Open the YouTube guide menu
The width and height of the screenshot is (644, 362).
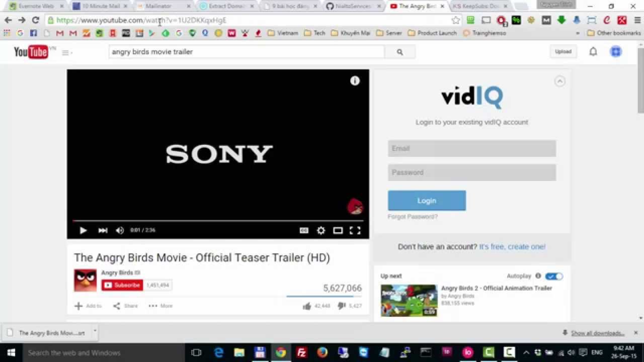tap(66, 52)
